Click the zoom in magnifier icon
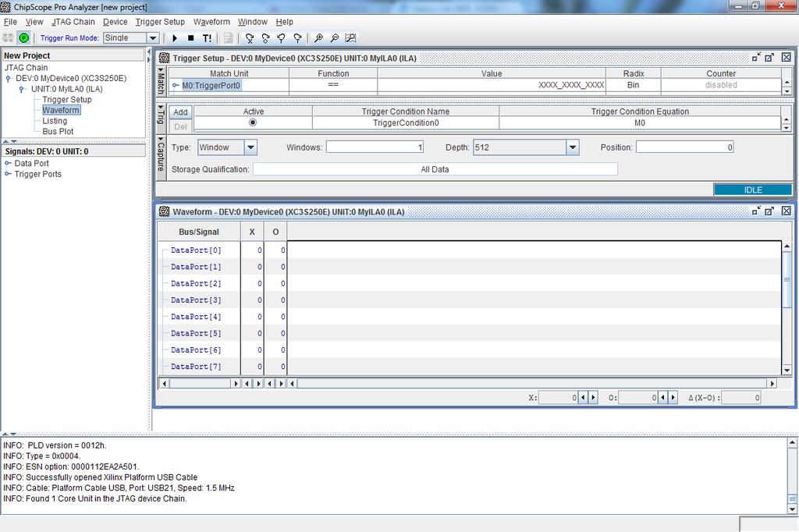The image size is (799, 532). point(318,37)
